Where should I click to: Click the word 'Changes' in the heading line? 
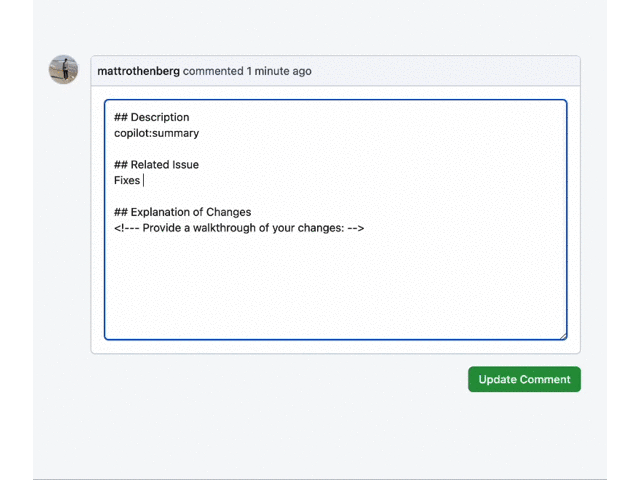(x=228, y=212)
